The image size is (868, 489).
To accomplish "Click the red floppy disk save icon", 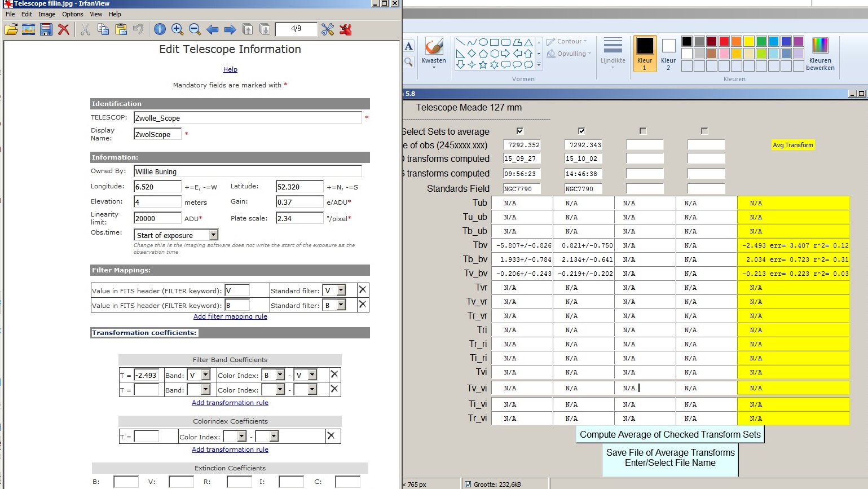I will coord(46,29).
